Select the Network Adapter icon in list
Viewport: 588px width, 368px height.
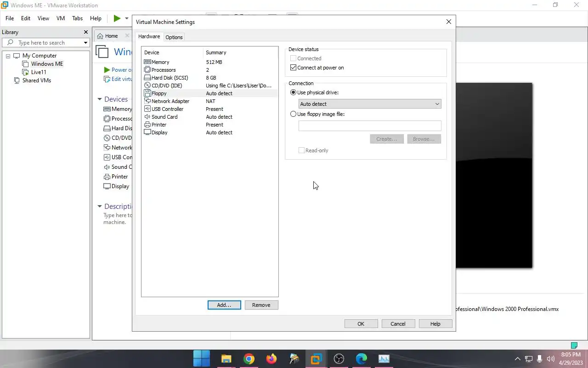pos(147,101)
